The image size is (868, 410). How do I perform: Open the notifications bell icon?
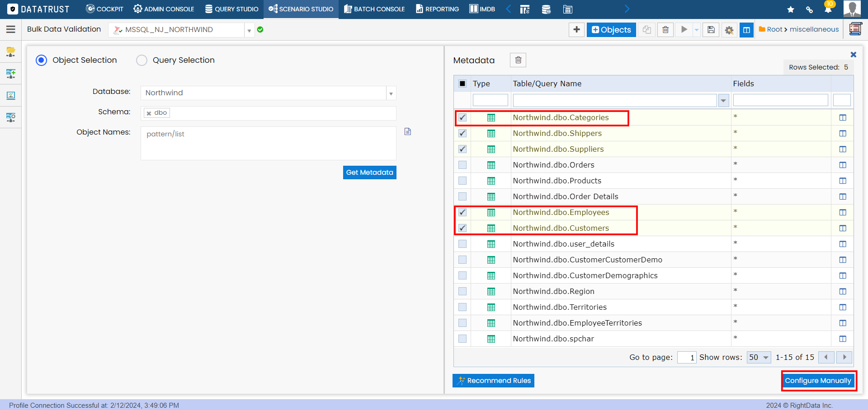[x=828, y=9]
